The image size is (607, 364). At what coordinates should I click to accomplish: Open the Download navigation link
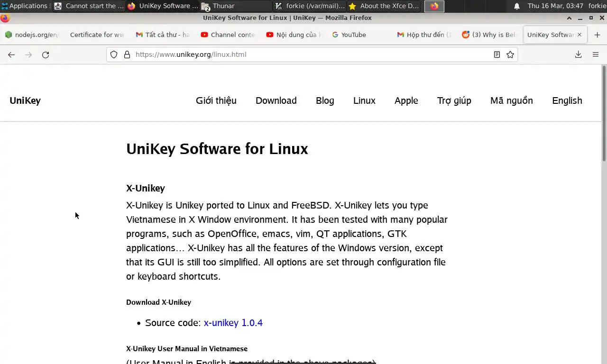(x=276, y=100)
